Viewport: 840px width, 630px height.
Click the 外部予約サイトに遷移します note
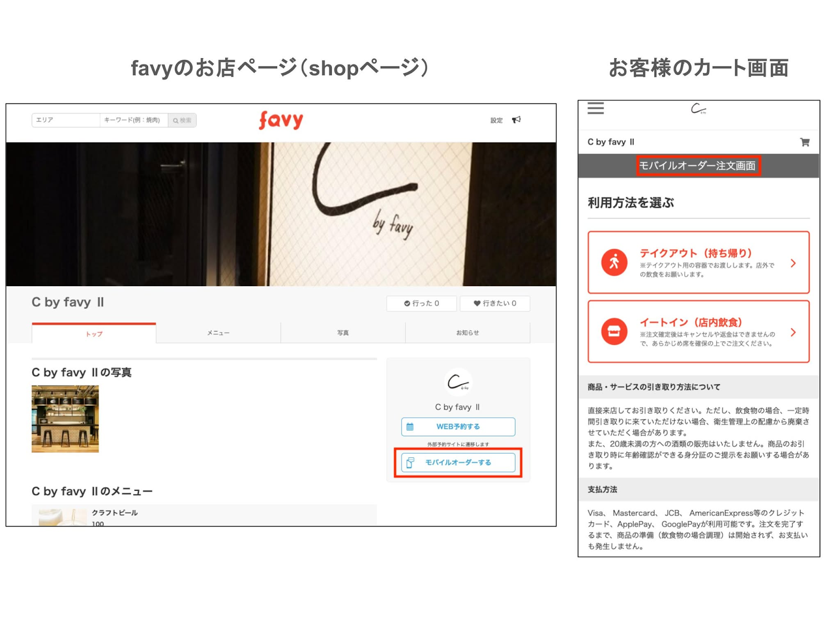[458, 444]
